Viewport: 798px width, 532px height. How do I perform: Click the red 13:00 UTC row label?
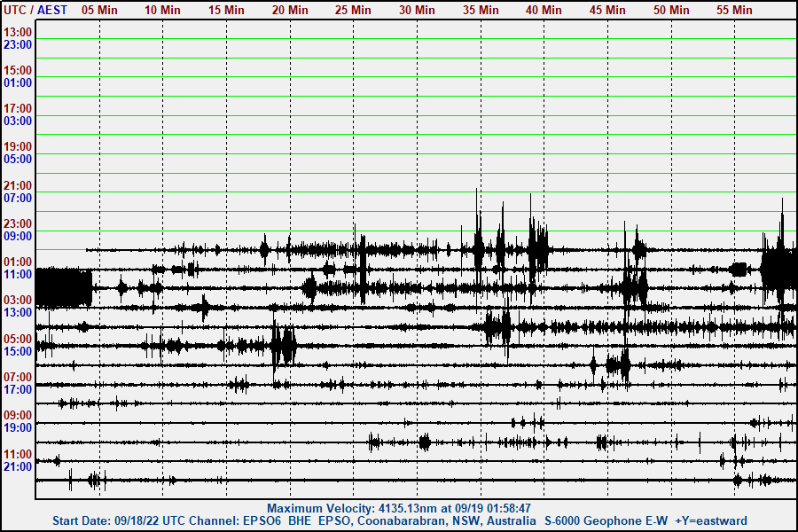18,32
